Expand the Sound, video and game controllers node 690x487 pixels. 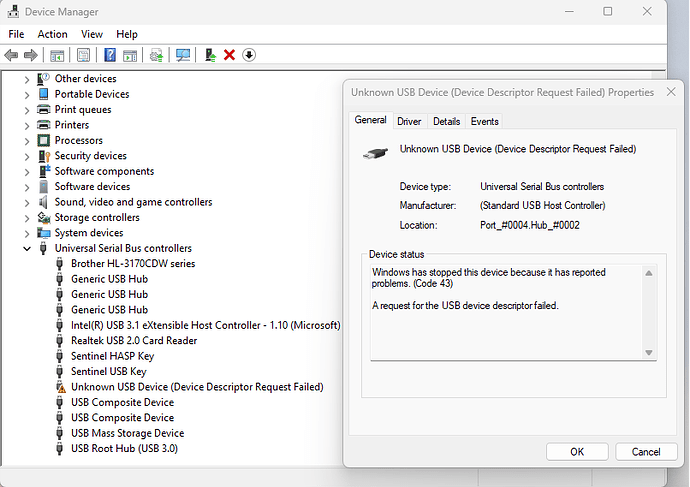point(27,203)
